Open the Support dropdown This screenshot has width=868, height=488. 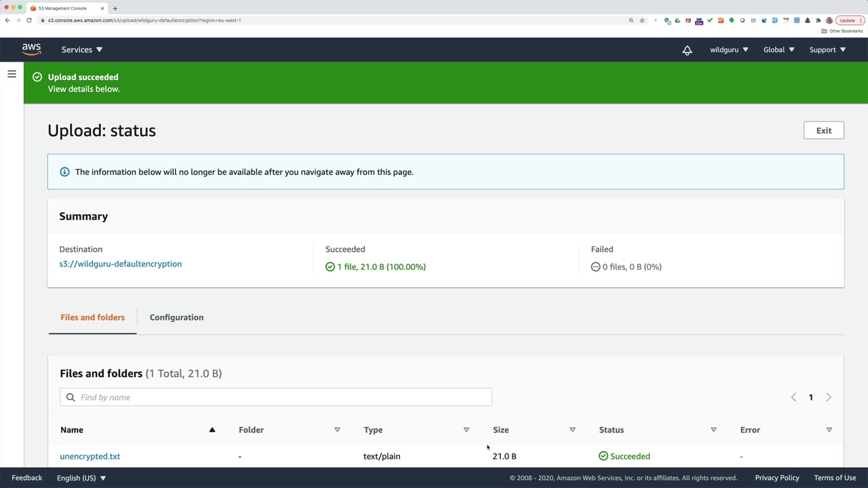point(827,49)
